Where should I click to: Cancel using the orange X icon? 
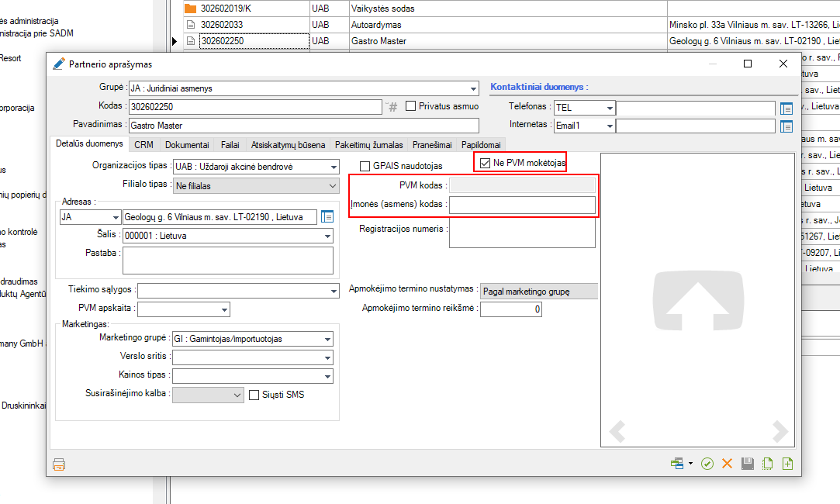pos(727,464)
